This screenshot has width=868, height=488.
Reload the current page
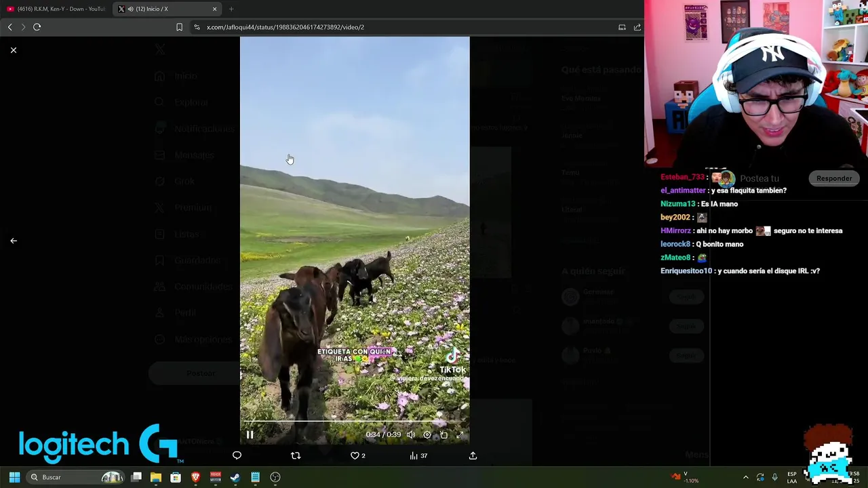coord(37,27)
